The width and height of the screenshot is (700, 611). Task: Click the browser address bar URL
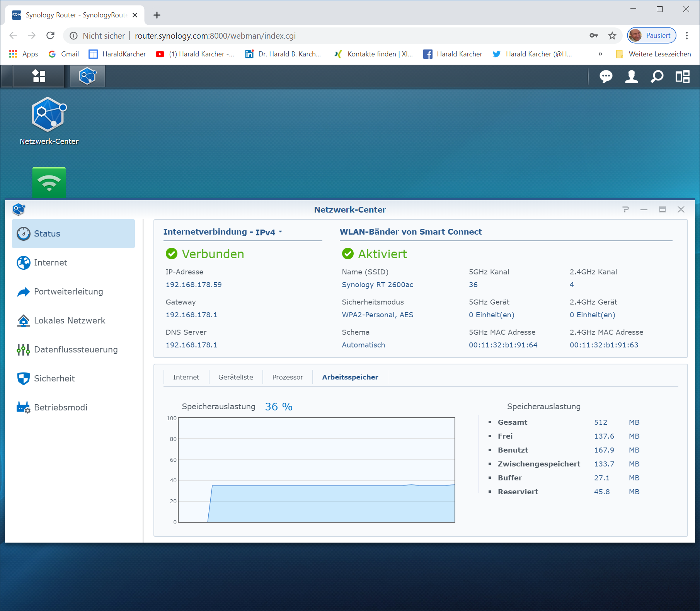(x=215, y=36)
